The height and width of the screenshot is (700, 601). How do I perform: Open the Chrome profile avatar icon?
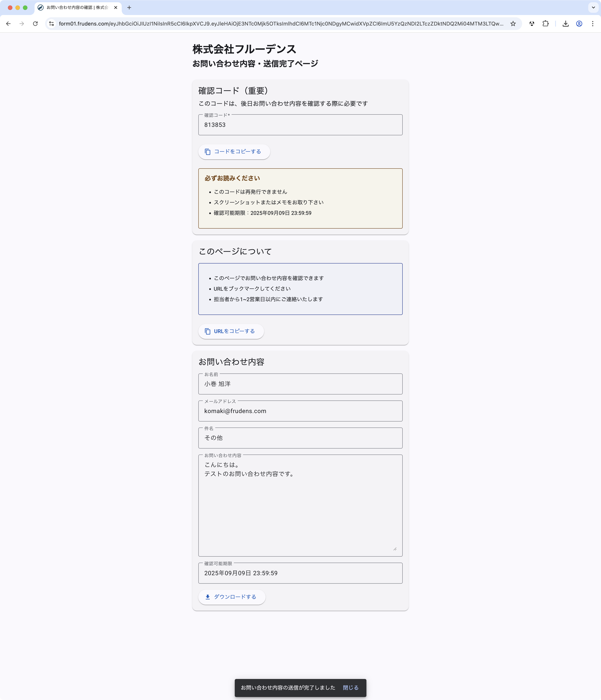click(579, 24)
